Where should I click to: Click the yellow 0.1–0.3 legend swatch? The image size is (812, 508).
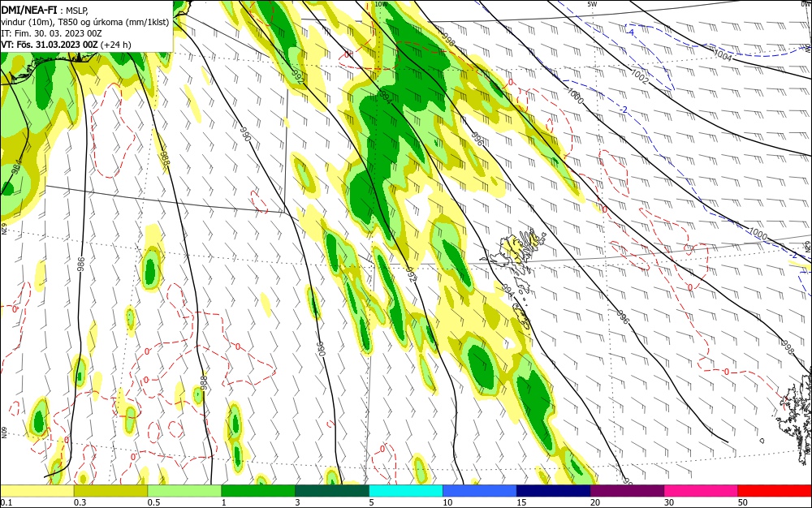pyautogui.click(x=37, y=491)
